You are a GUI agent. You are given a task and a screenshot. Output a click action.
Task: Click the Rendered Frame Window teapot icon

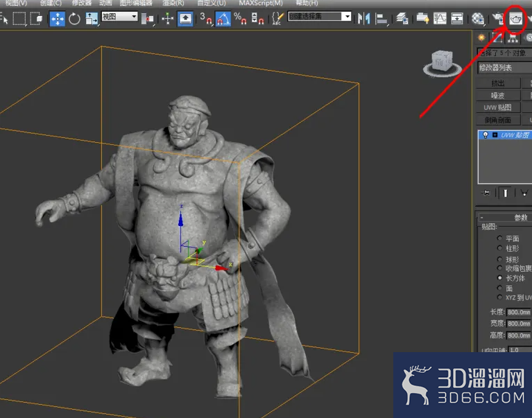click(x=515, y=19)
